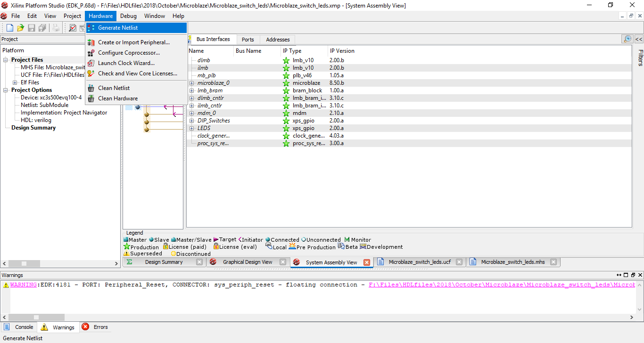Open the file path link in the warning

click(502, 285)
